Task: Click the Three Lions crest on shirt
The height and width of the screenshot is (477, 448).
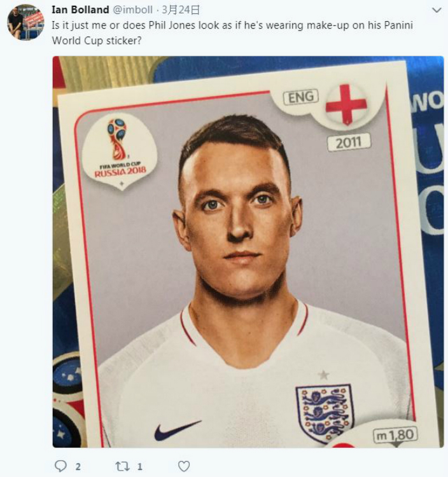Action: pos(325,413)
